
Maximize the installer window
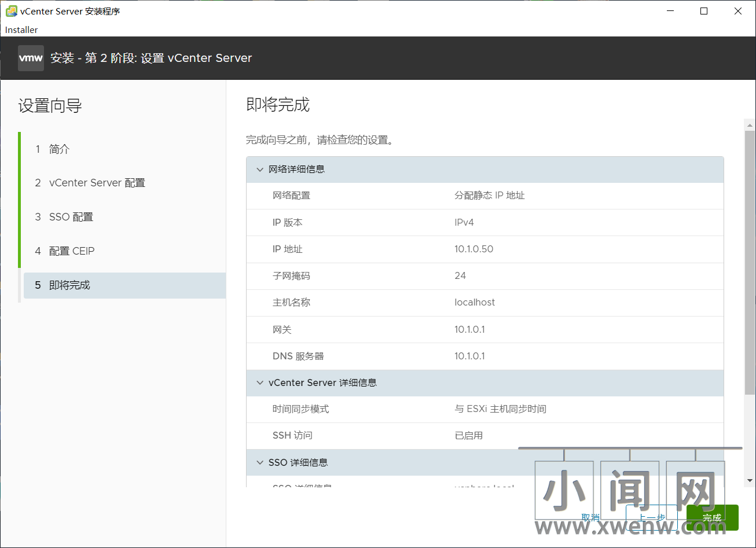(704, 11)
